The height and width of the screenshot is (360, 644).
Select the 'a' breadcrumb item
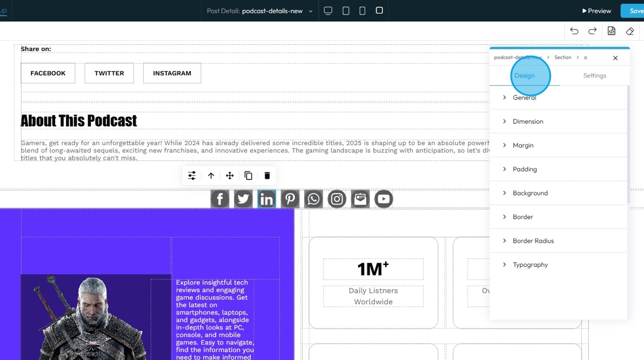tap(585, 58)
